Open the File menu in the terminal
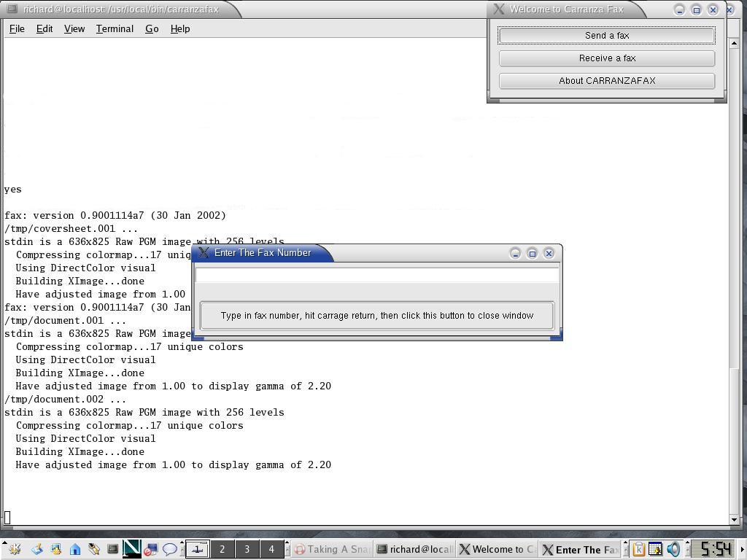Screen dimensions: 747x560 point(17,29)
